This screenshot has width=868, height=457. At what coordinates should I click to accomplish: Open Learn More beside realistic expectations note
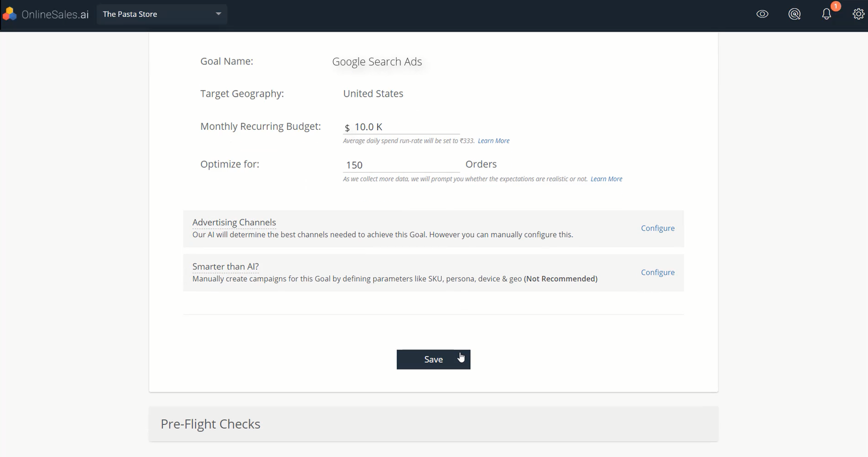coord(607,179)
